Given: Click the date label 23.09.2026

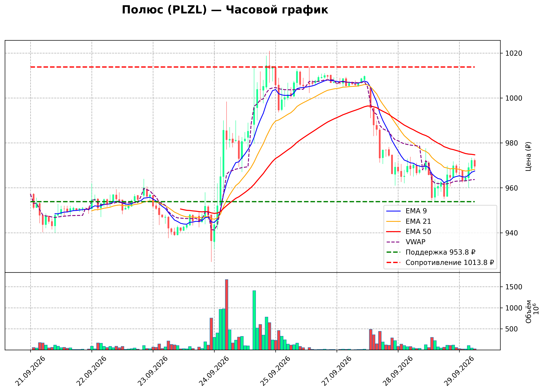Looking at the screenshot, I should click(153, 371).
